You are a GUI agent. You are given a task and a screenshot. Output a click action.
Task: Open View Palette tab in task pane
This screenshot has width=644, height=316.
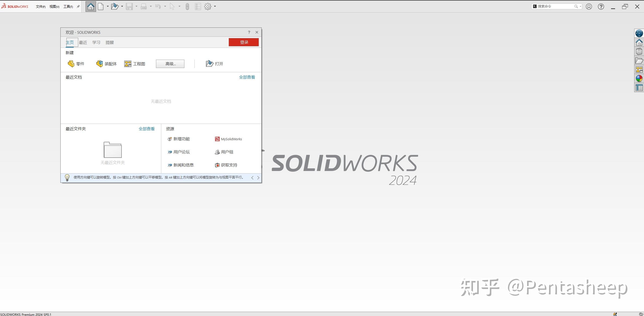[639, 69]
